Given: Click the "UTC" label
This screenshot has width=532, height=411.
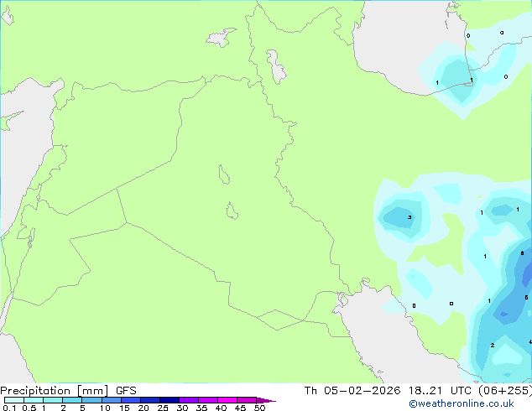Looking at the screenshot, I should point(462,391).
